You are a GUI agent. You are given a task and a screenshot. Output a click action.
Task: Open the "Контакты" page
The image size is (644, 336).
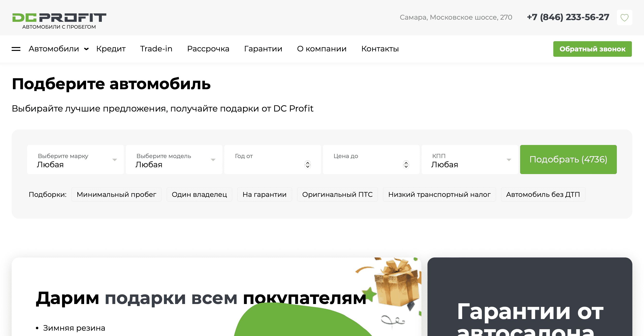coord(380,49)
